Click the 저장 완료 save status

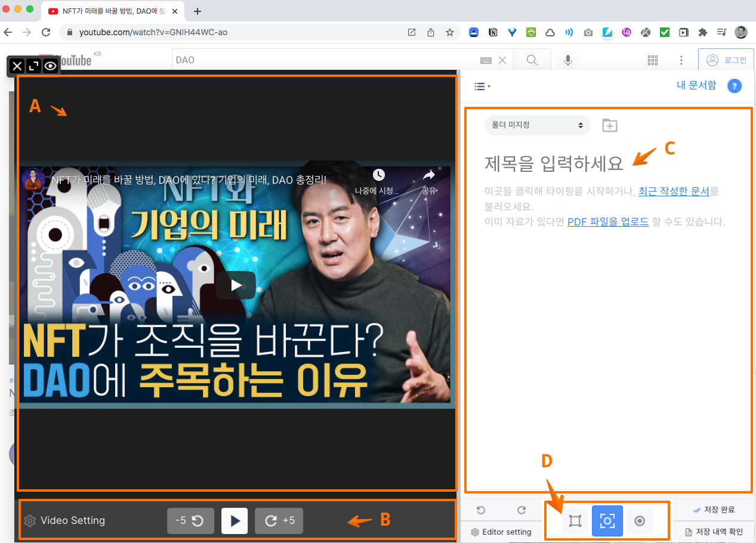click(714, 510)
